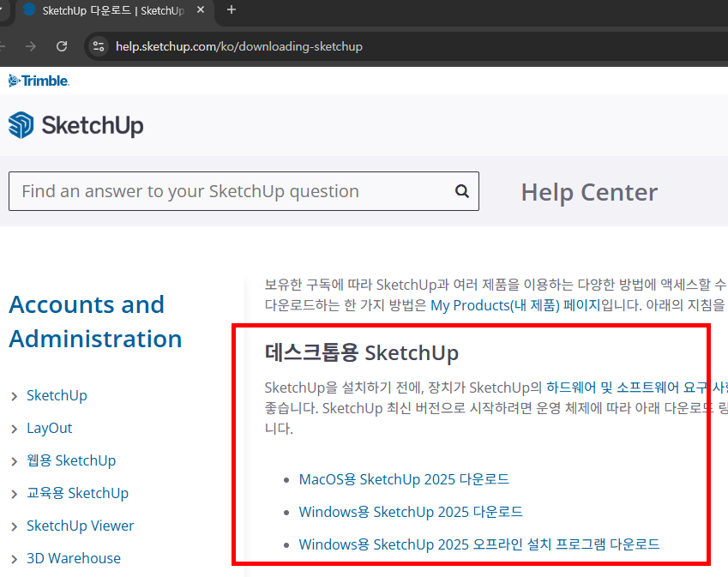Click the address bar URL
Image resolution: width=728 pixels, height=577 pixels.
[239, 46]
